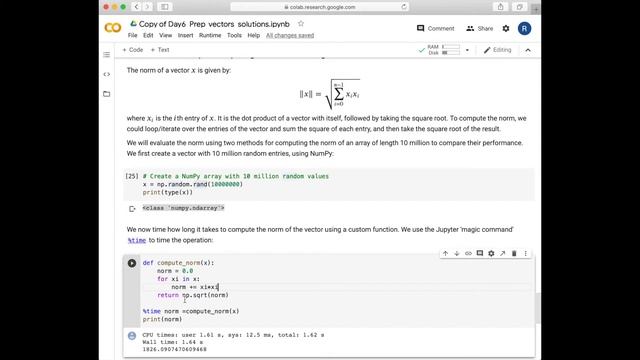Open the account avatar R

point(524,28)
